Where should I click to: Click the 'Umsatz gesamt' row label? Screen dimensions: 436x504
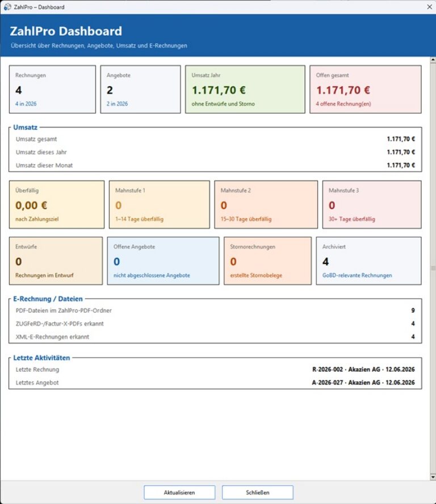(x=36, y=139)
